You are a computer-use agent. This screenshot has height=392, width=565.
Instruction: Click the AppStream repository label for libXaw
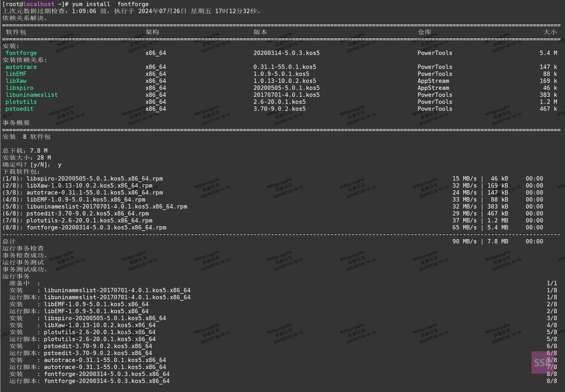pyautogui.click(x=433, y=81)
